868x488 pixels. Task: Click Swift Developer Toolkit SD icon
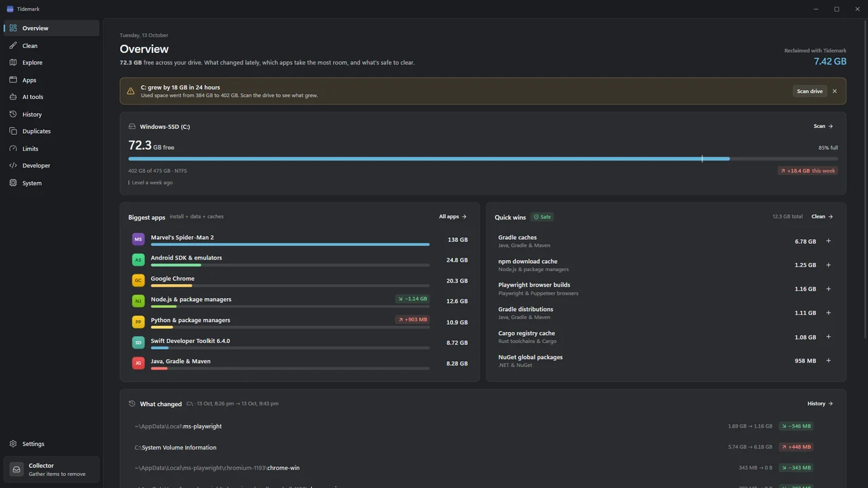(138, 342)
